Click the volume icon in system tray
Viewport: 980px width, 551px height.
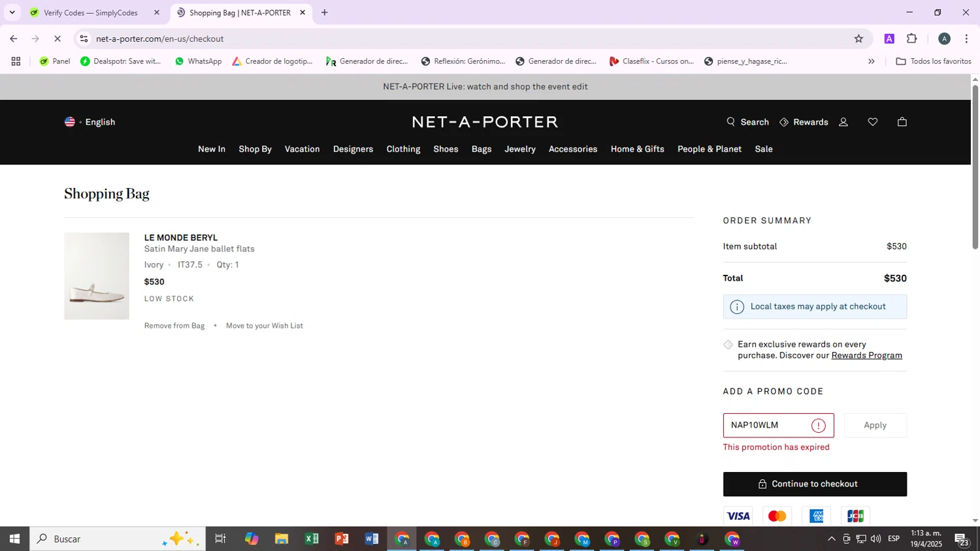875,539
